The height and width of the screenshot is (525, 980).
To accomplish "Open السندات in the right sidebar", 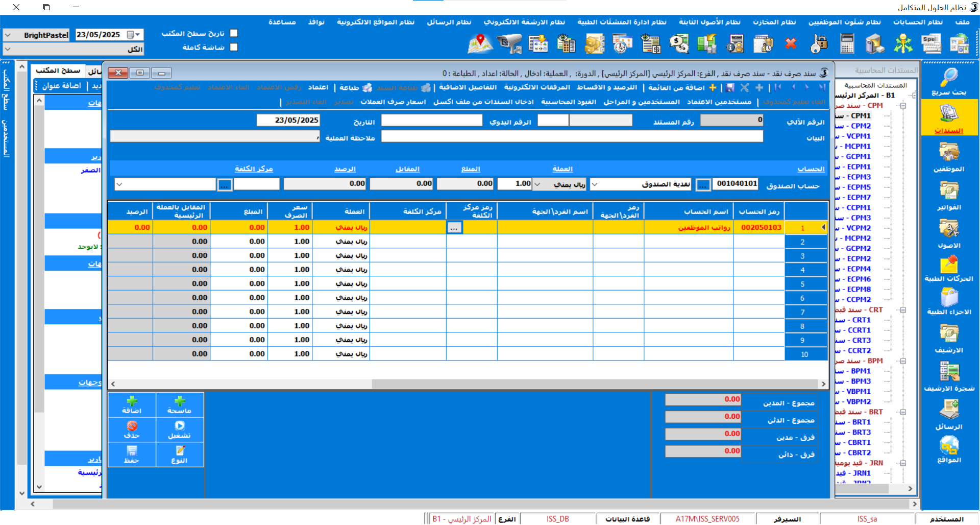I will (949, 118).
